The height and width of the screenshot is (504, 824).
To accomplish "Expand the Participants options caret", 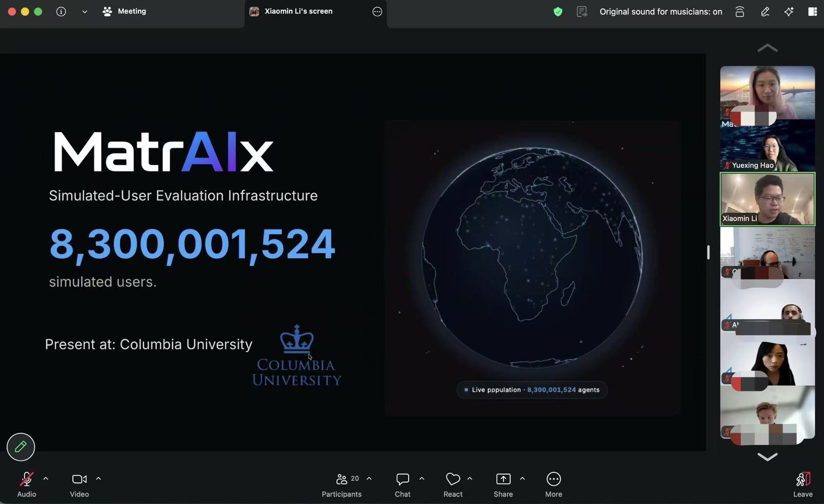I will [369, 479].
